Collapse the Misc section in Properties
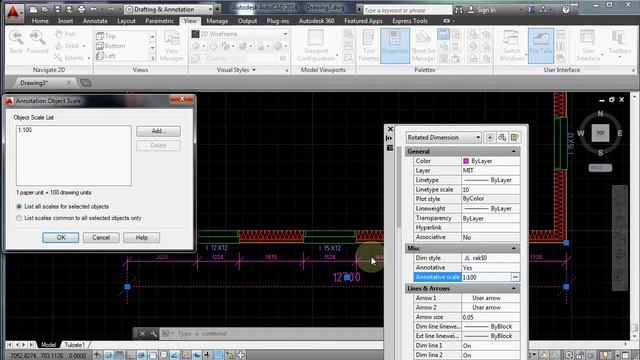 coord(513,248)
